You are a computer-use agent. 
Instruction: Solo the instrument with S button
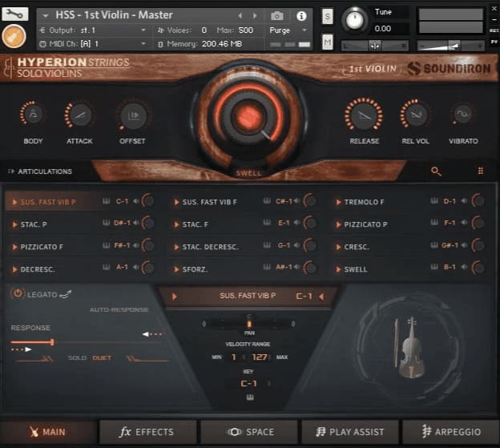pos(328,16)
